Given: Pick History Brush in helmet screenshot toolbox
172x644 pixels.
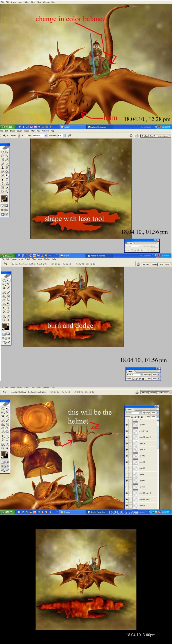Looking at the screenshot, I should pyautogui.click(x=7, y=425).
